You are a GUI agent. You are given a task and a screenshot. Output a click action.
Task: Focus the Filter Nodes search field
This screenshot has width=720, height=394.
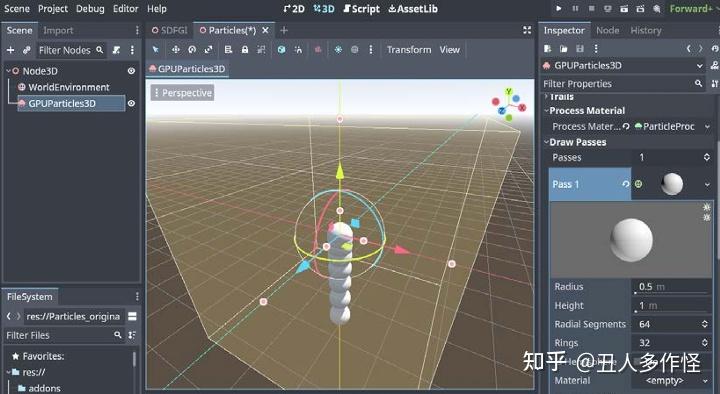tap(71, 50)
